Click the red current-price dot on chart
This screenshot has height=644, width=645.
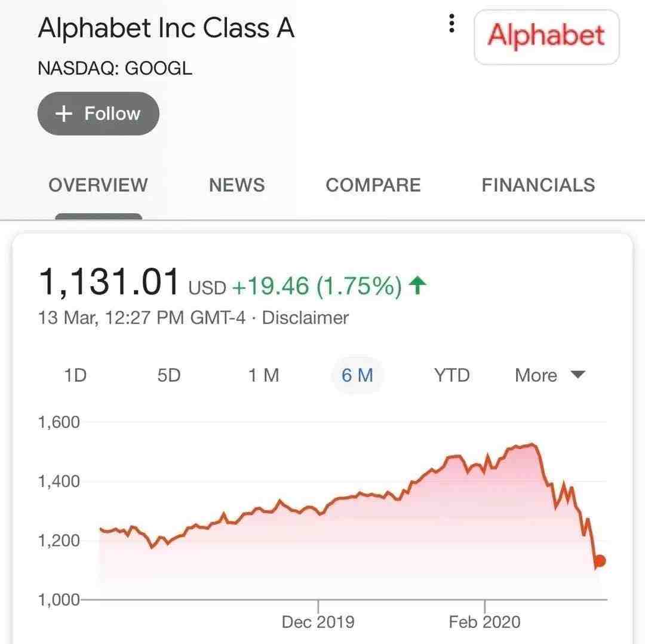(x=600, y=560)
